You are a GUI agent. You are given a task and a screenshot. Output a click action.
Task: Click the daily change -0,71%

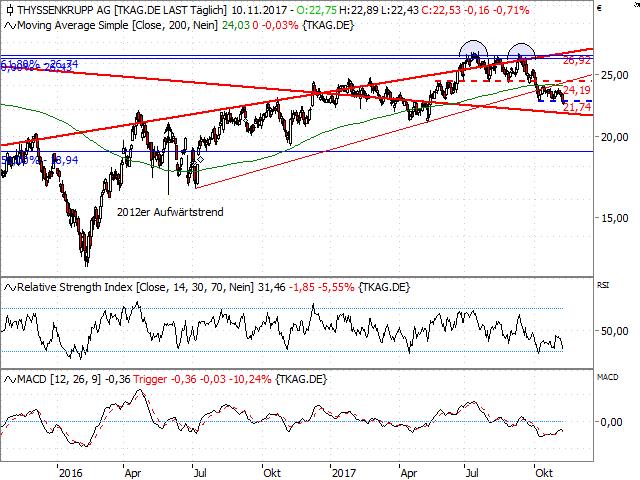(511, 10)
